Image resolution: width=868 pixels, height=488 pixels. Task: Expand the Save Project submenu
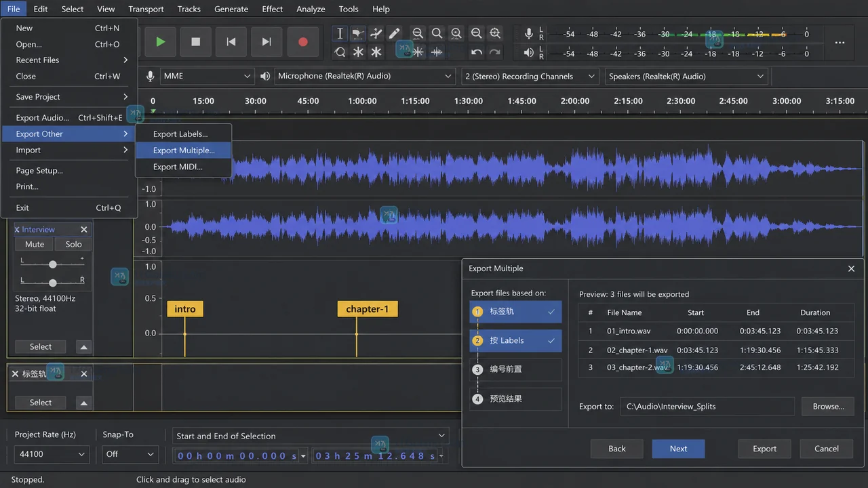click(x=69, y=97)
